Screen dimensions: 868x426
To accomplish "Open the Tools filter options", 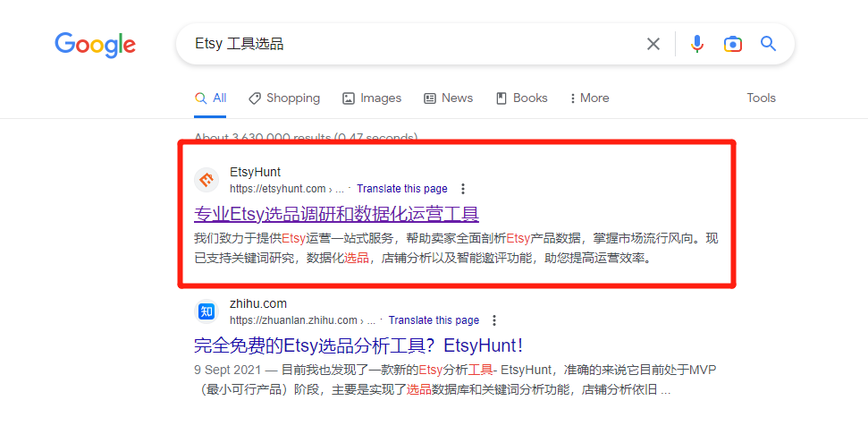I will [761, 98].
